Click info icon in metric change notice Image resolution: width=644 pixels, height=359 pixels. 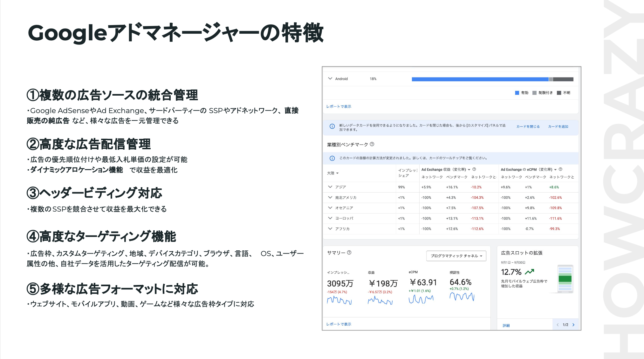(332, 158)
